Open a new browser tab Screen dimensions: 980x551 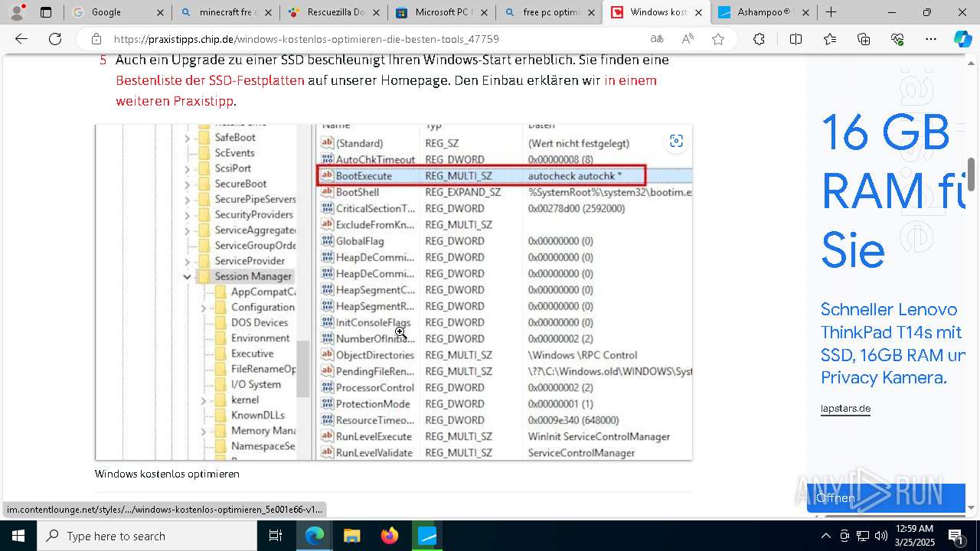[831, 12]
